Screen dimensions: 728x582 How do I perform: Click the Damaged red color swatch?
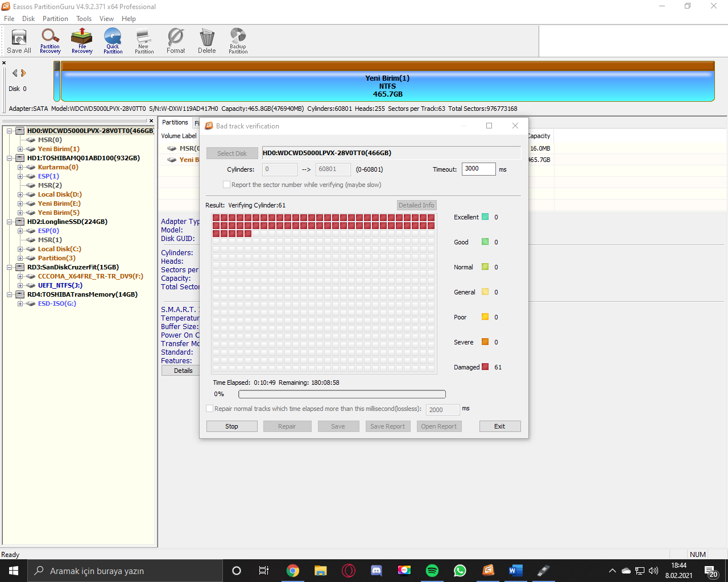point(485,367)
